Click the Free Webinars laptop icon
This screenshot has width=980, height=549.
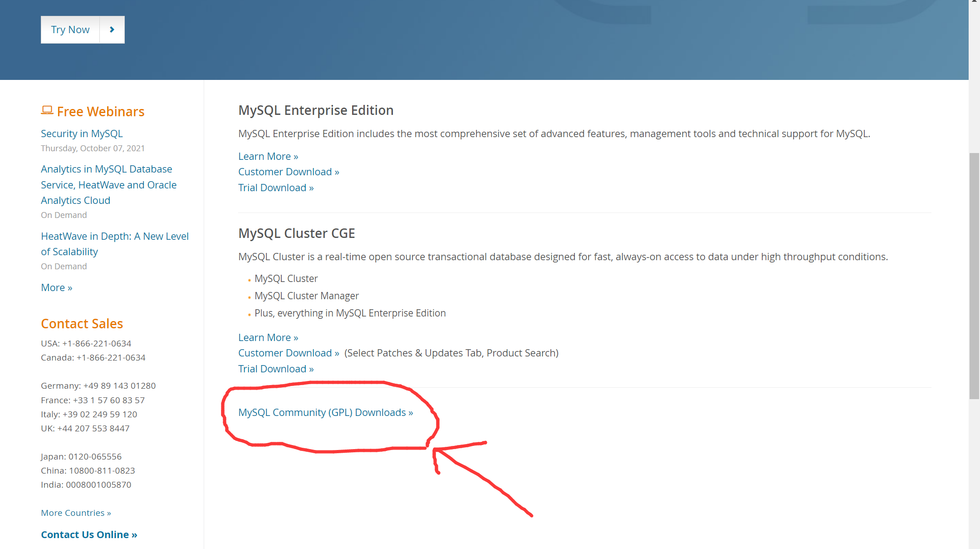47,110
